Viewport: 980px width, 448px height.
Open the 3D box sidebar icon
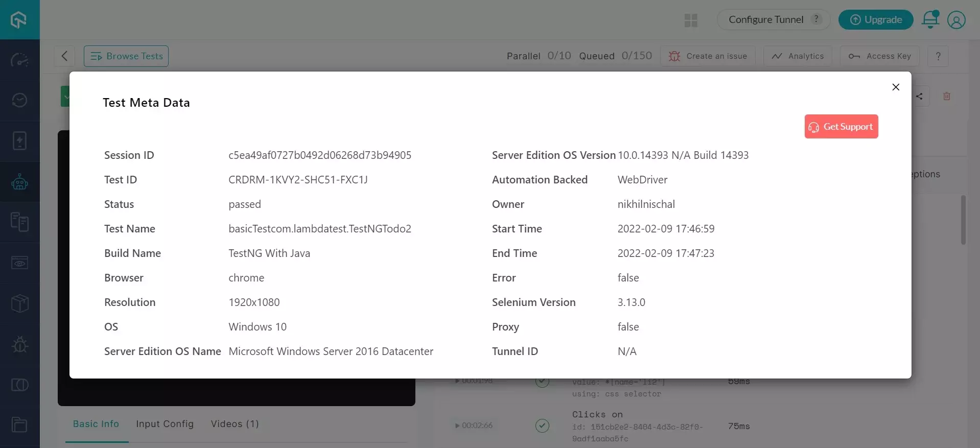tap(19, 303)
